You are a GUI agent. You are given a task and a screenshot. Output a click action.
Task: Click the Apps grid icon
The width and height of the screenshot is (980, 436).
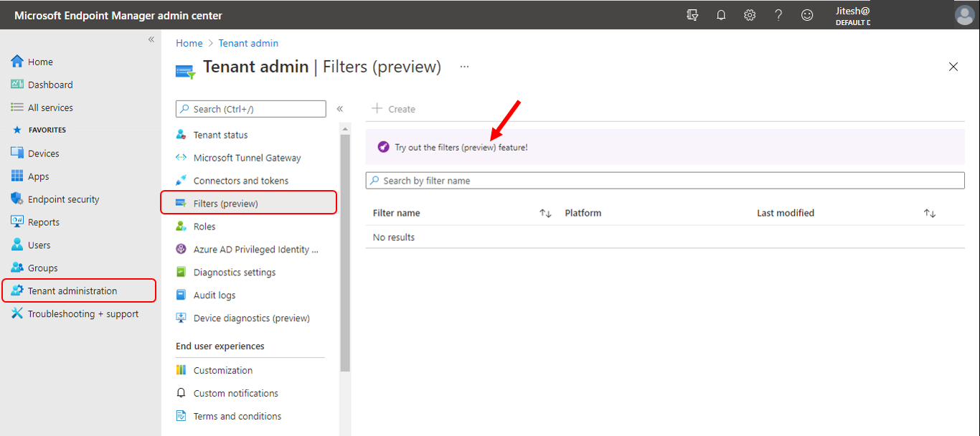[17, 176]
